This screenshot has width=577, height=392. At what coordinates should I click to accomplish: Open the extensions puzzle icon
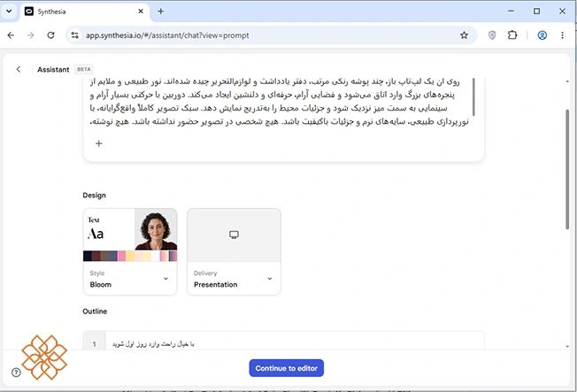(512, 35)
